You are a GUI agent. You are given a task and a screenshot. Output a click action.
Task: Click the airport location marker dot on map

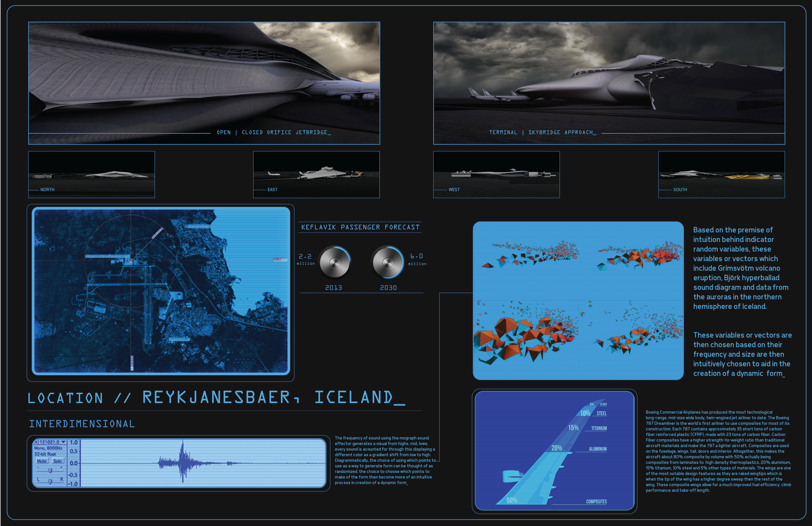click(x=131, y=261)
